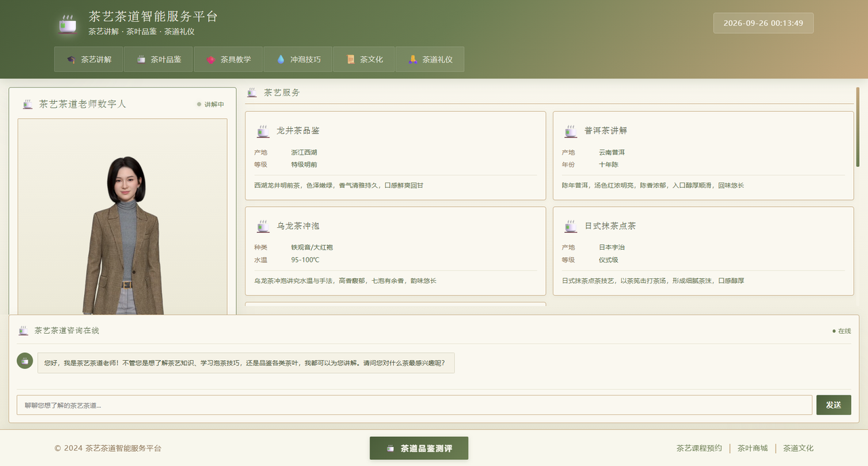The image size is (868, 466).
Task: Click the teacup icon on 乌龙茶冲泡 card
Action: [x=263, y=226]
